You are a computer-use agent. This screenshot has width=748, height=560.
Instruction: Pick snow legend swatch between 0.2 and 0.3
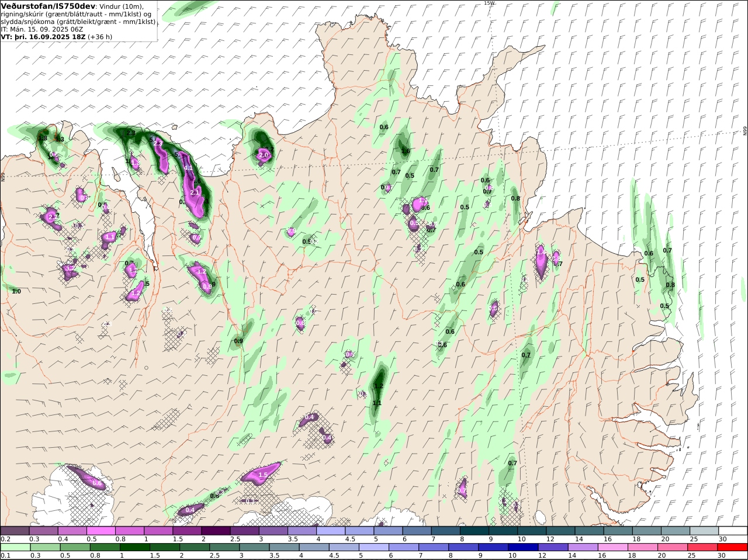15,531
